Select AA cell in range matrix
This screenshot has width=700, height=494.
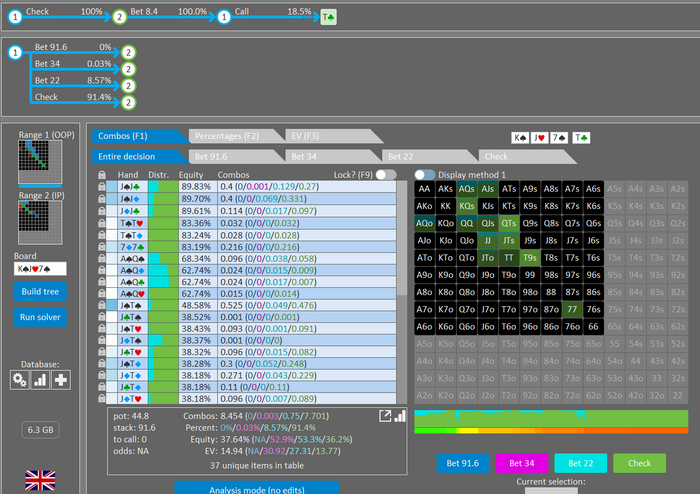424,189
